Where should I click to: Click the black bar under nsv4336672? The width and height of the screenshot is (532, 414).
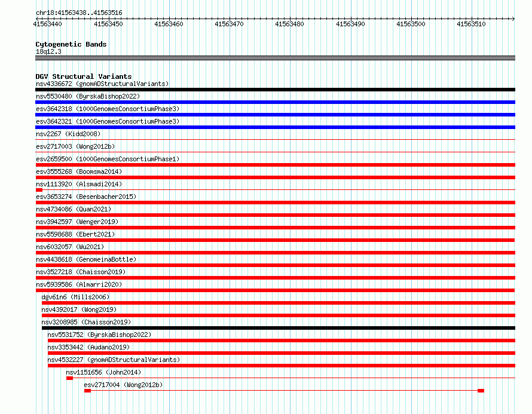pos(275,90)
